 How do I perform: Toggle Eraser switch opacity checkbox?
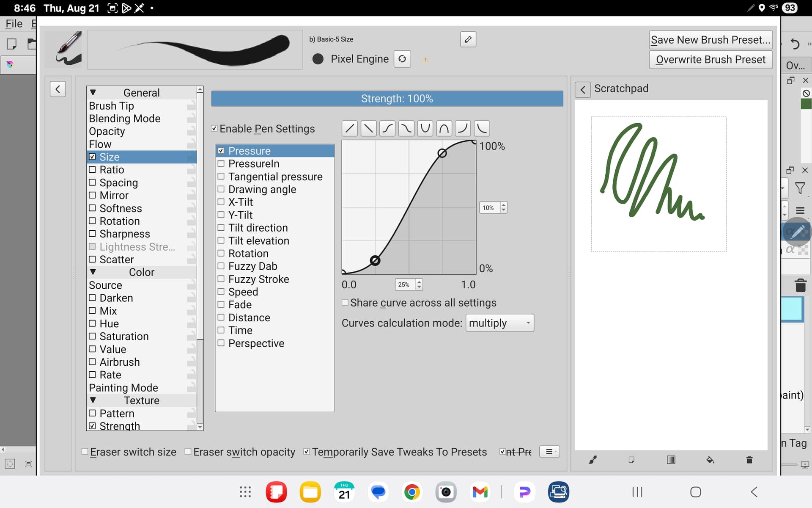coord(188,452)
